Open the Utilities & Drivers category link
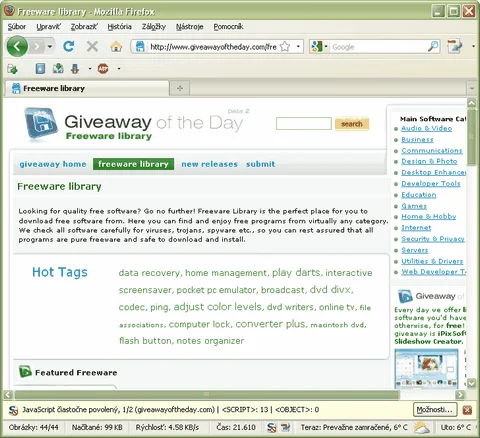This screenshot has height=438, width=480. coord(432,261)
